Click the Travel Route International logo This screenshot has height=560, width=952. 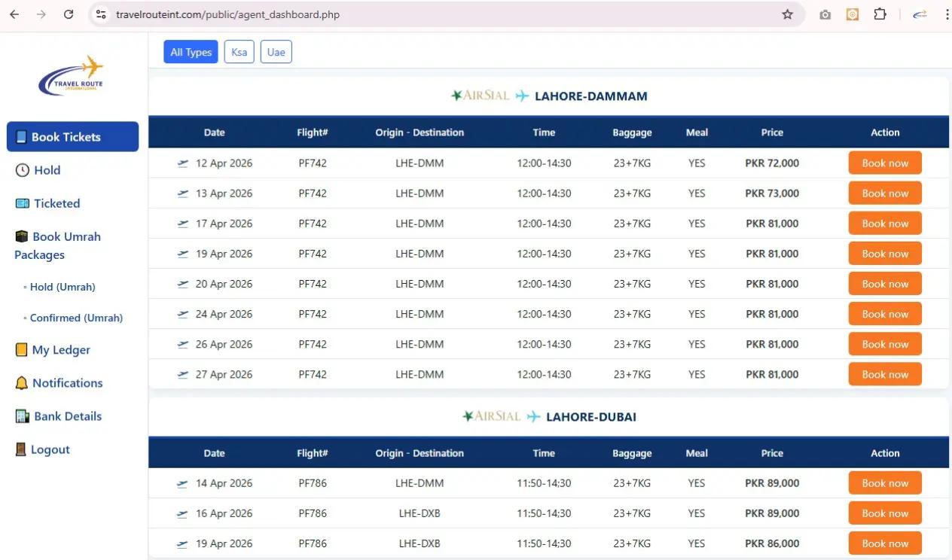point(71,75)
